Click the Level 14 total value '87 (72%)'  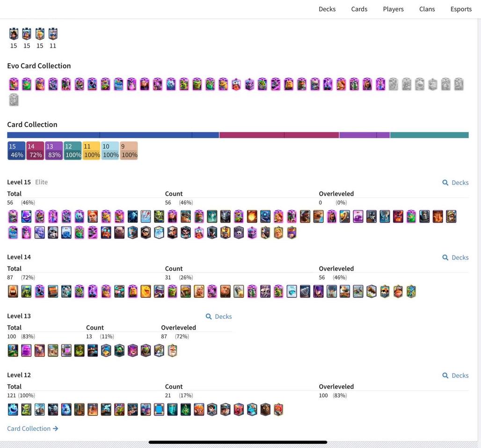(x=21, y=278)
